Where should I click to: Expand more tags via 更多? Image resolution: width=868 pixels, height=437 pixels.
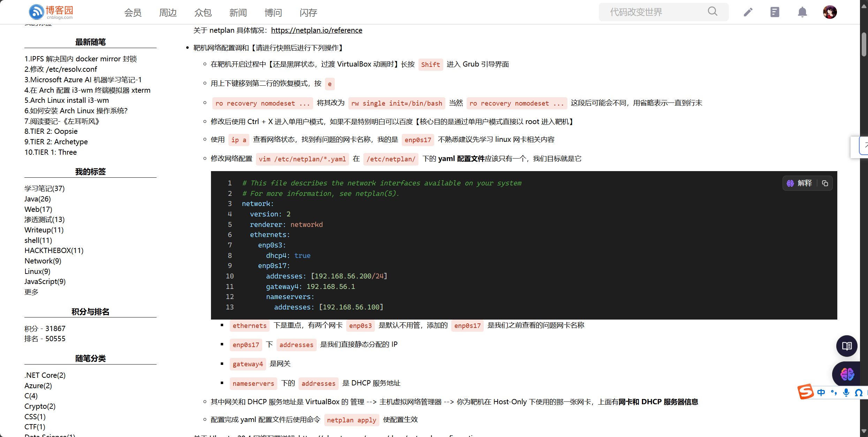pos(31,292)
